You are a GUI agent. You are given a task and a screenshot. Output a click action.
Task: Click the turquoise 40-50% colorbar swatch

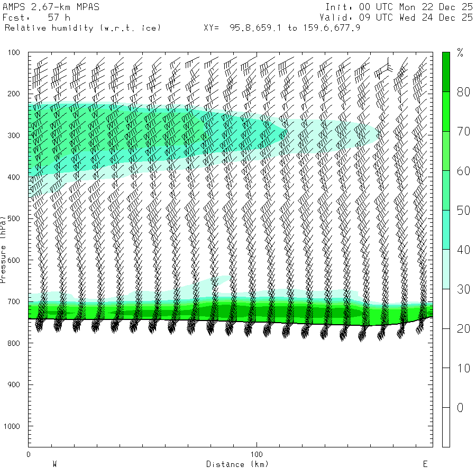pyautogui.click(x=446, y=230)
